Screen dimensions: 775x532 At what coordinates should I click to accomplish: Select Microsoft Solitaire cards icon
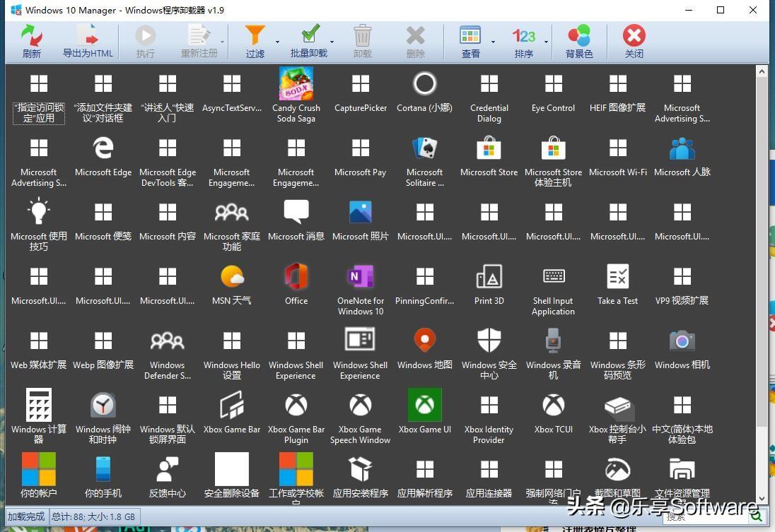pos(424,148)
